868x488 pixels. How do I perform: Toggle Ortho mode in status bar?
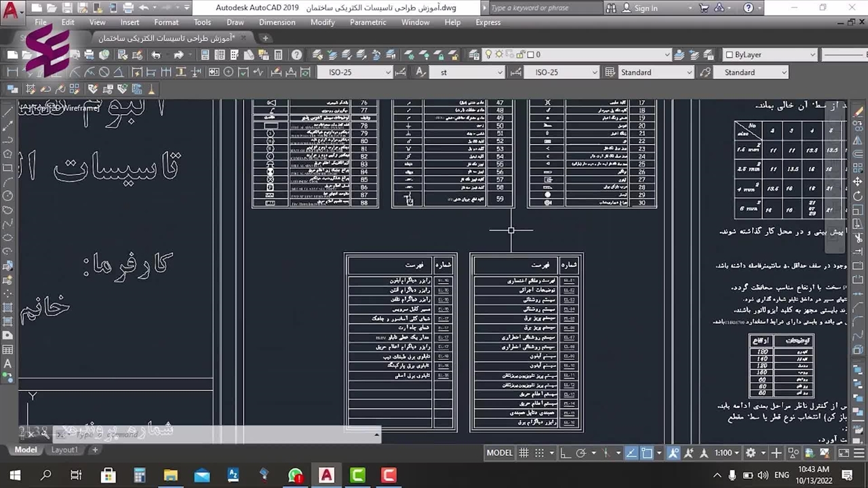(566, 453)
